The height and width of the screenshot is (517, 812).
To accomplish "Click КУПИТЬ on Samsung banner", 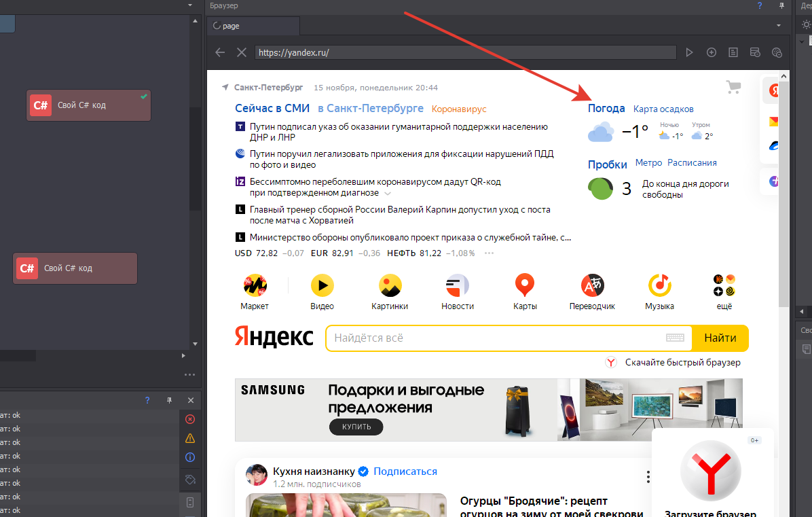I will tap(356, 427).
